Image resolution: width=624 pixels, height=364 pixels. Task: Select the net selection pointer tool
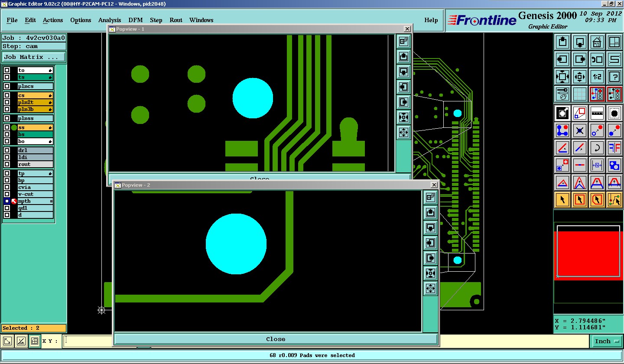coord(614,200)
